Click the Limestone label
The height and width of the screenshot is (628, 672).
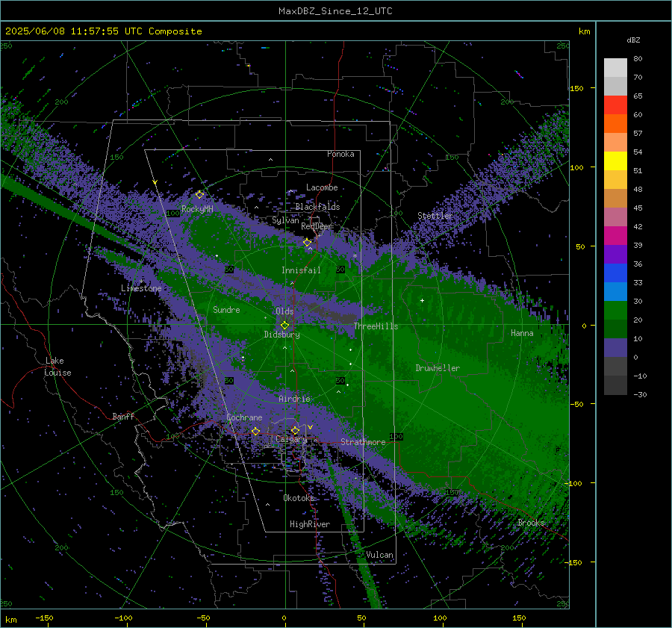pos(141,288)
